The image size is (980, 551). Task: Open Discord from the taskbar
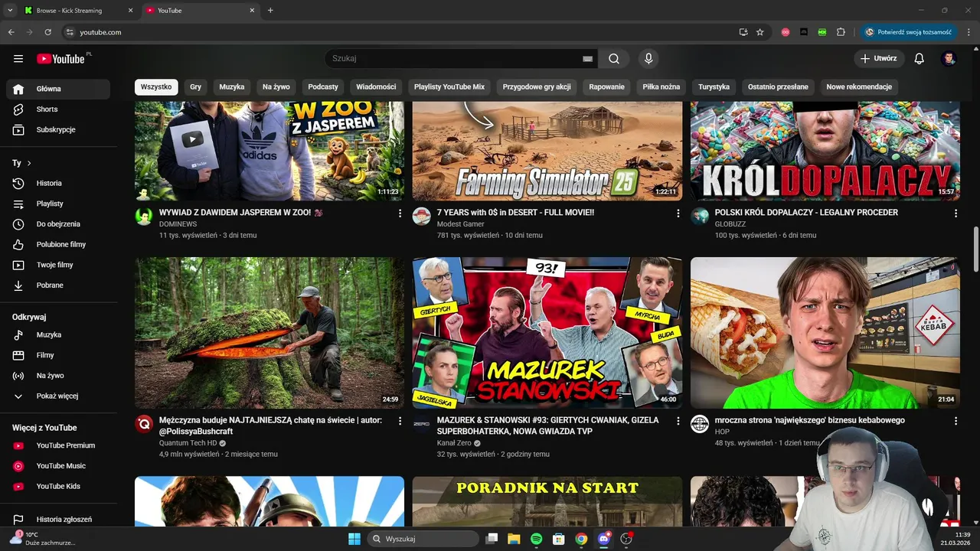point(604,539)
